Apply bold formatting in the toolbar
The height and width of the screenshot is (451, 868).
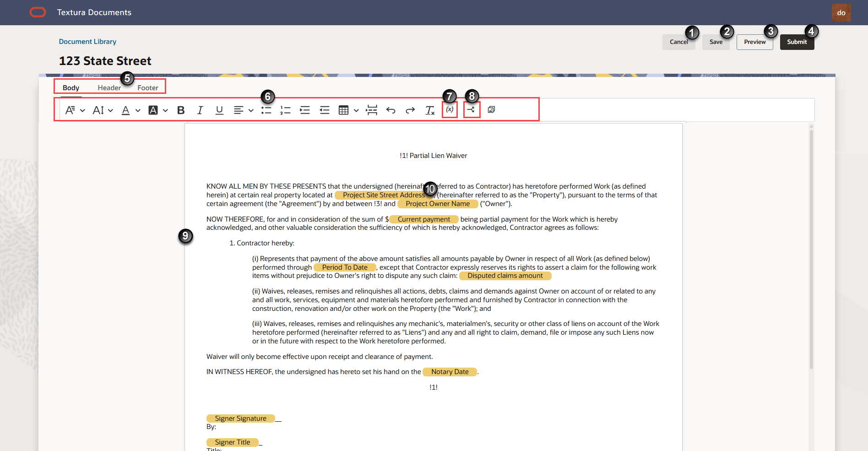180,110
